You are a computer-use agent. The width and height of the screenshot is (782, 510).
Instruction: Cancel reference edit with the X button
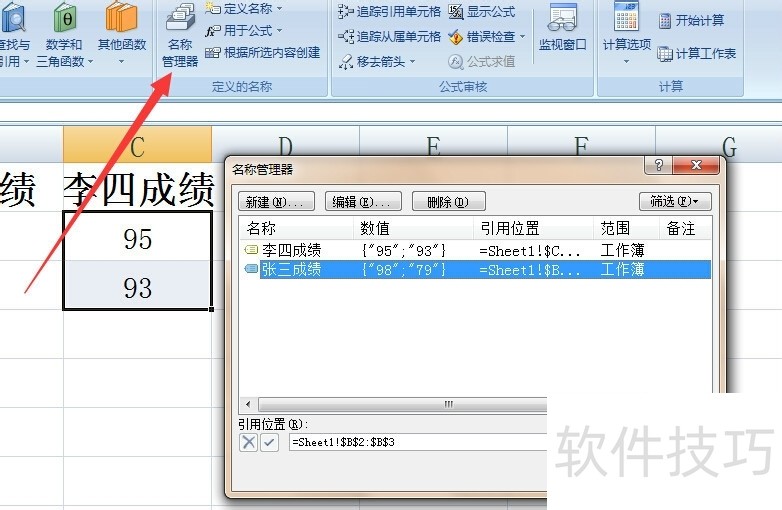(248, 442)
